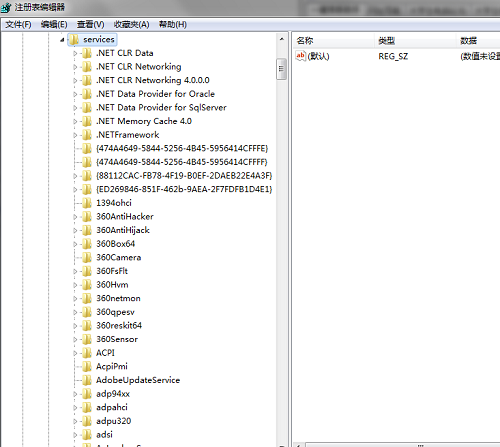The height and width of the screenshot is (447, 500).
Task: Select the .NET Data Provider for Oracle key
Action: coord(155,94)
